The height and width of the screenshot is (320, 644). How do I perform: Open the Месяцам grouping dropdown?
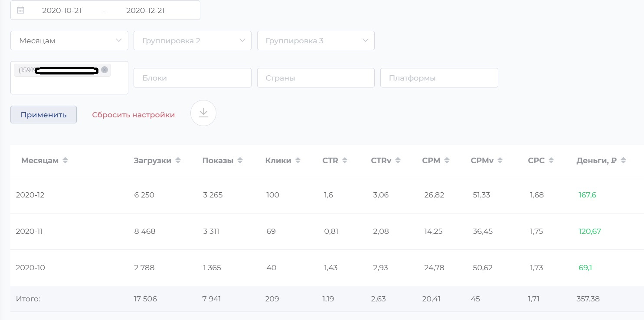click(x=69, y=41)
